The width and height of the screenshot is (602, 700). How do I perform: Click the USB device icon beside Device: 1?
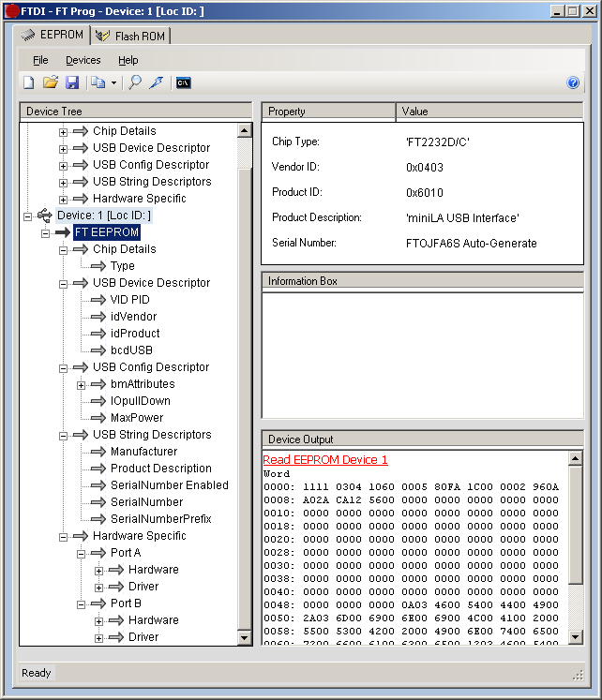click(x=45, y=216)
